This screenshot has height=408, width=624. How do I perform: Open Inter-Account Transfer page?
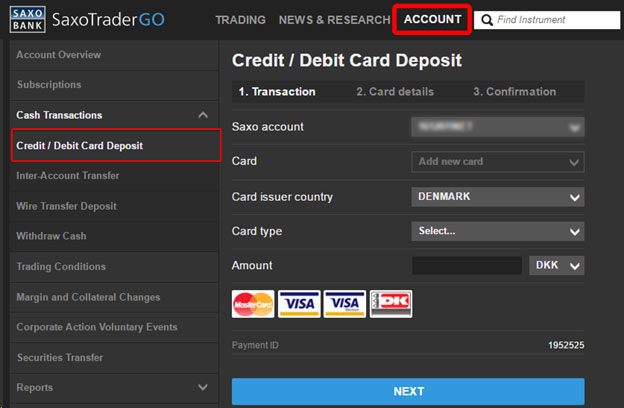pos(114,176)
